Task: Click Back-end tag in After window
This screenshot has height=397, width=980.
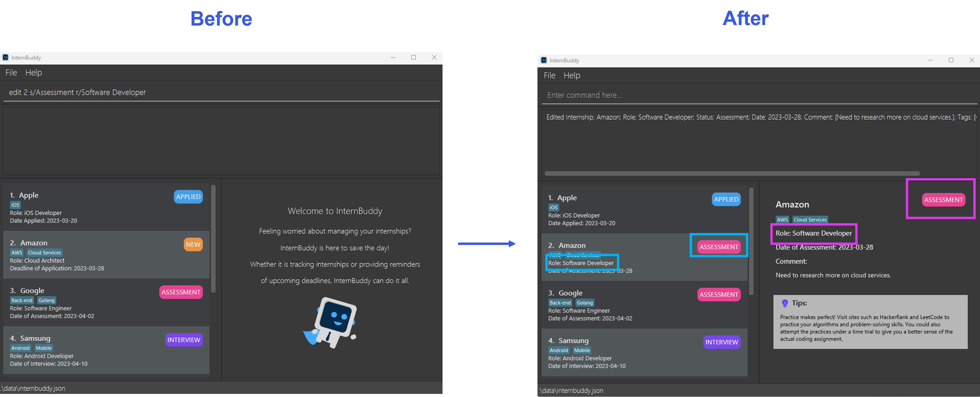Action: coord(560,303)
